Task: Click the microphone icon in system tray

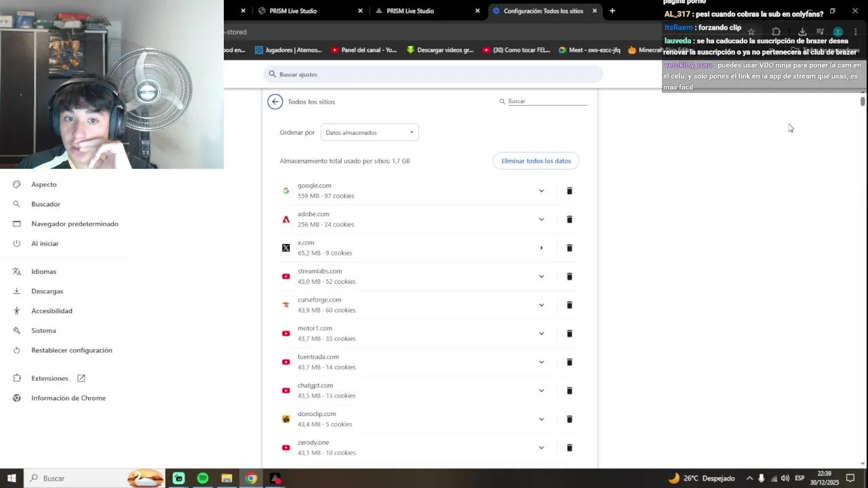Action: 762,479
